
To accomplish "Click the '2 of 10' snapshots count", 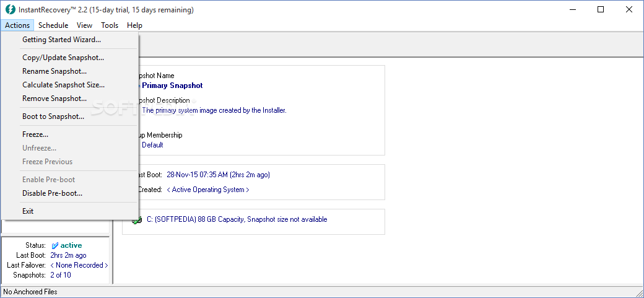I will 61,275.
